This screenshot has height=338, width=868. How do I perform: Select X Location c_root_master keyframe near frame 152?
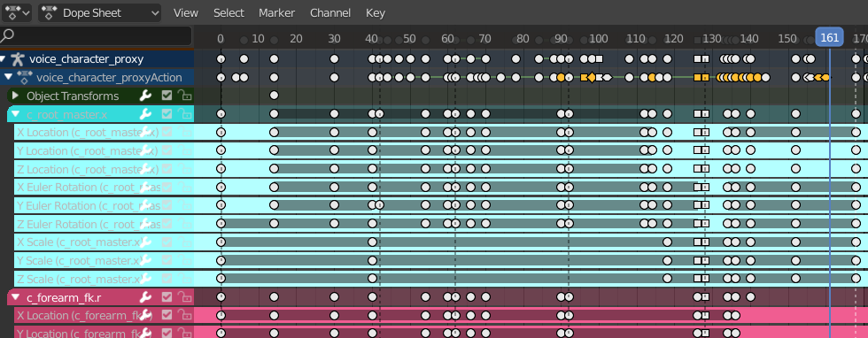pos(795,132)
